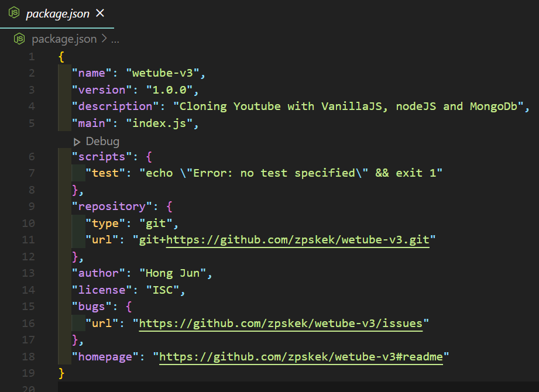Click the breadcrumb chevron separator

click(x=104, y=39)
